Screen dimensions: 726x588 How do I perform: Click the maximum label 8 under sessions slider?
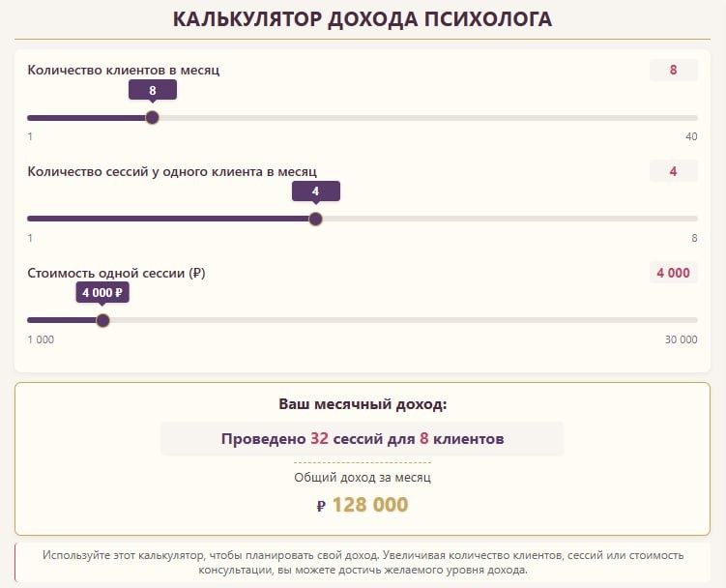tap(693, 238)
